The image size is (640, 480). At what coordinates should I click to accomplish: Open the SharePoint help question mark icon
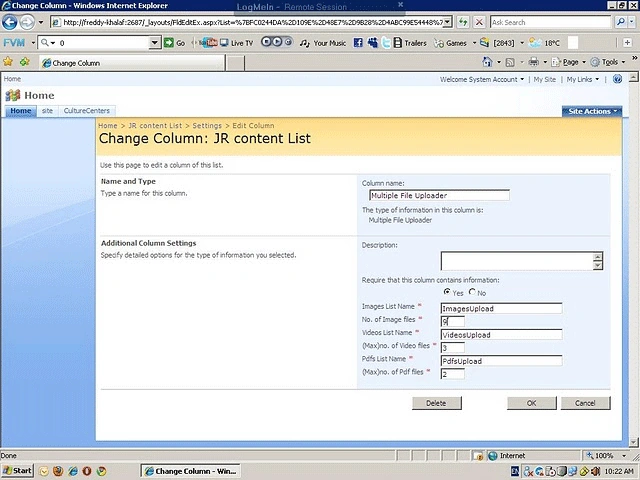click(x=618, y=79)
